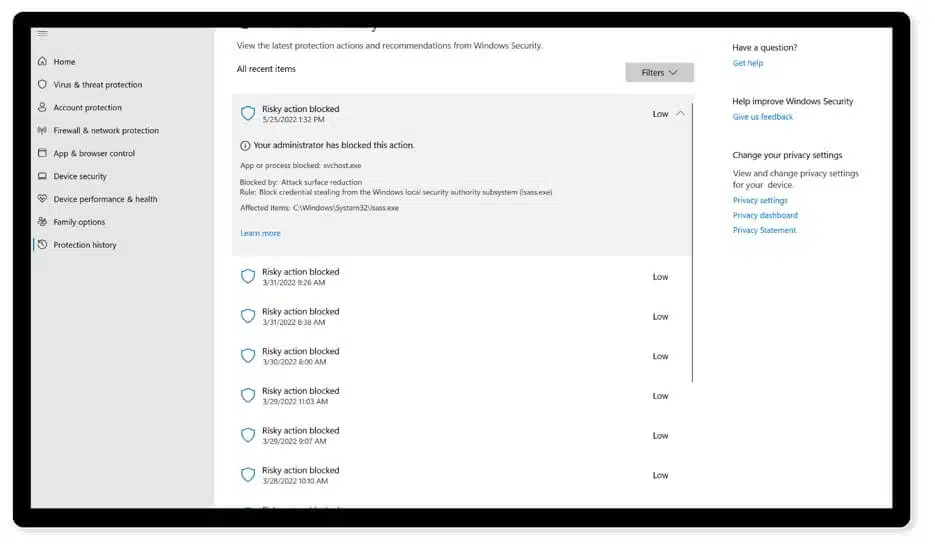Viewport: 935px width, 552px height.
Task: Click shield icon of 3/31/2022 9:26 AM entry
Action: pos(248,276)
